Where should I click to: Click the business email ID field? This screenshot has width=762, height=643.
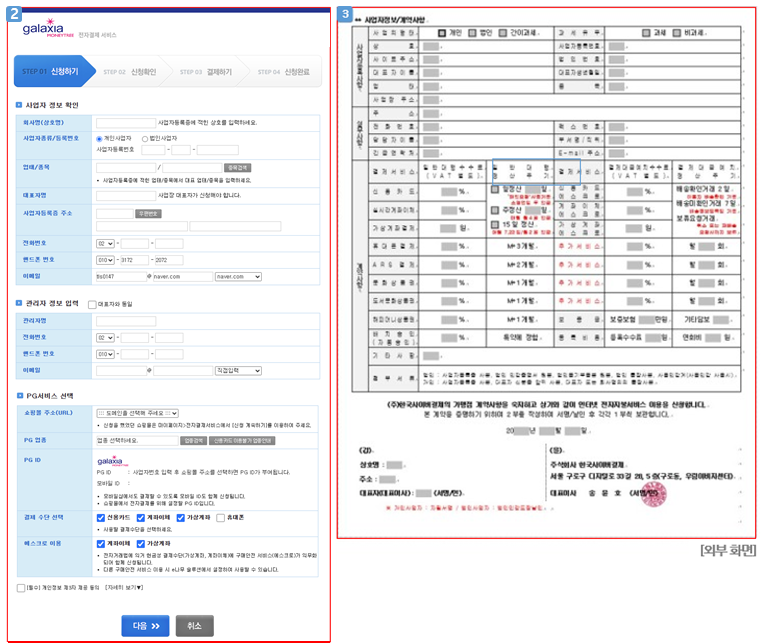121,277
